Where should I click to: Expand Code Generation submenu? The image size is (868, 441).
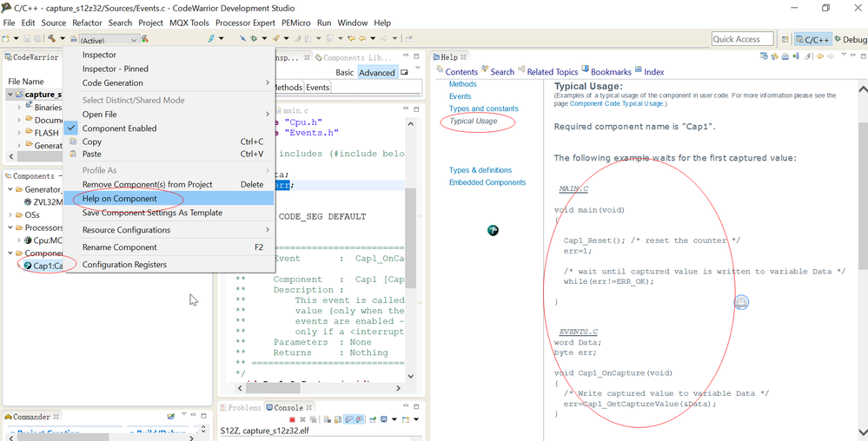(x=169, y=83)
